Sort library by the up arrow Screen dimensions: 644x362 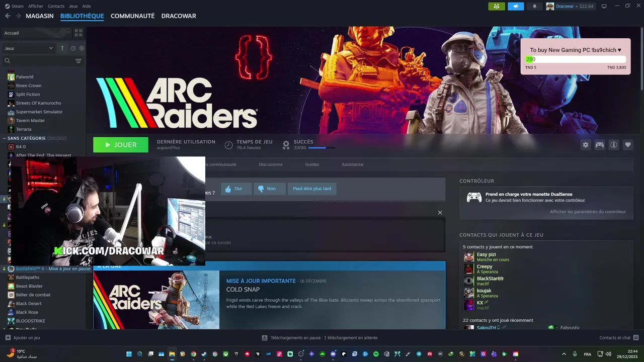62,48
